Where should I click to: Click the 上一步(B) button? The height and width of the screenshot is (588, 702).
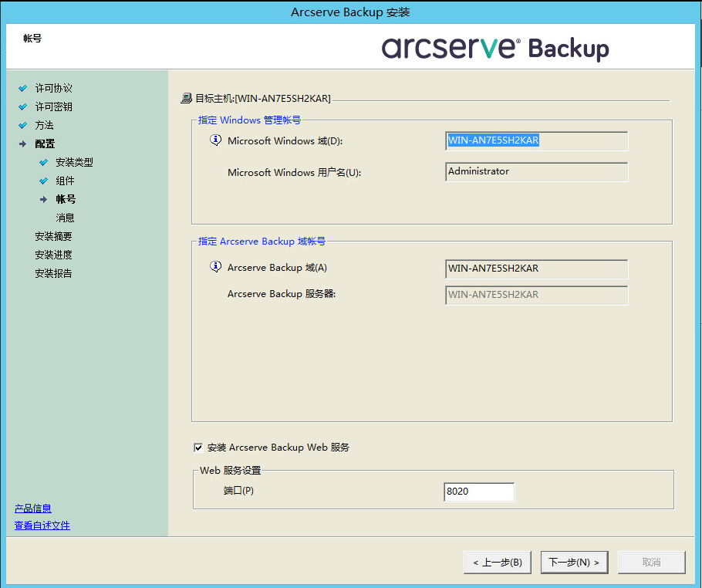click(497, 562)
